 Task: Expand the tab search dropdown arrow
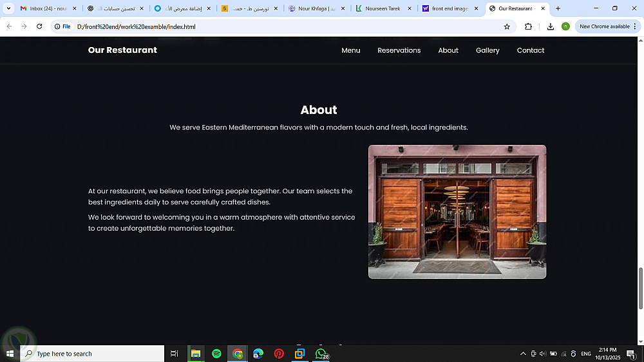[x=8, y=8]
